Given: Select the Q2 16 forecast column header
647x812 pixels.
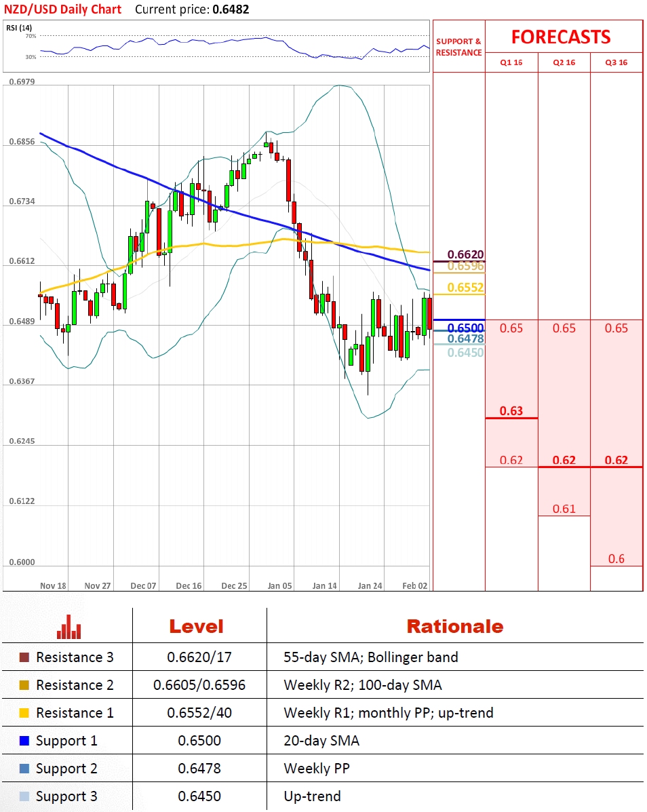Looking at the screenshot, I should (x=564, y=62).
